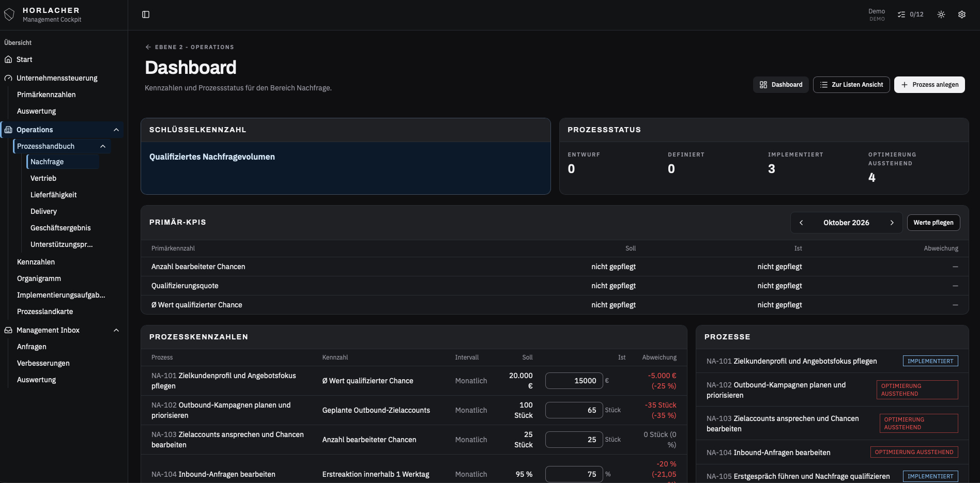Screen dimensions: 980x483
Task: Click Erstreaktion innerhalb 1 Werktag Kennzahl
Action: pos(375,474)
